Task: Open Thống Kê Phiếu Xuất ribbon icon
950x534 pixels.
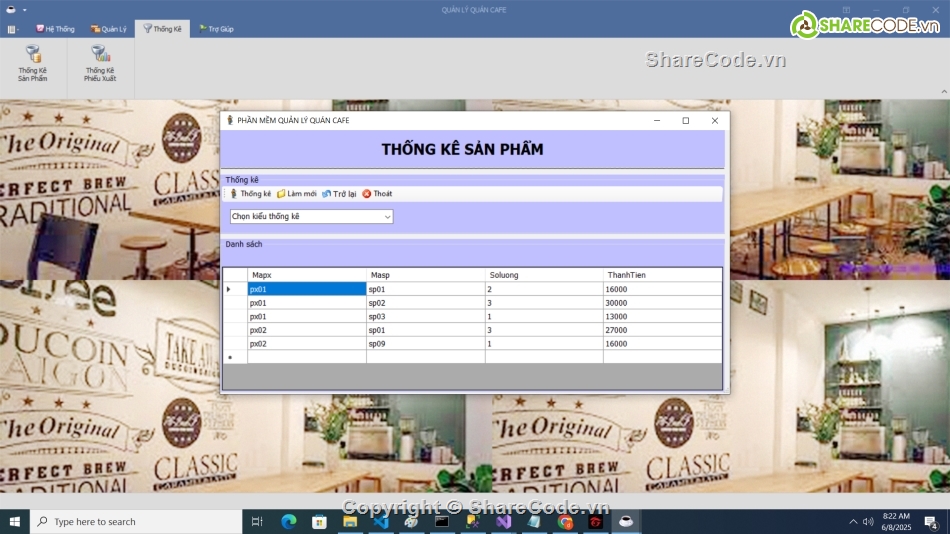Action: pyautogui.click(x=100, y=63)
